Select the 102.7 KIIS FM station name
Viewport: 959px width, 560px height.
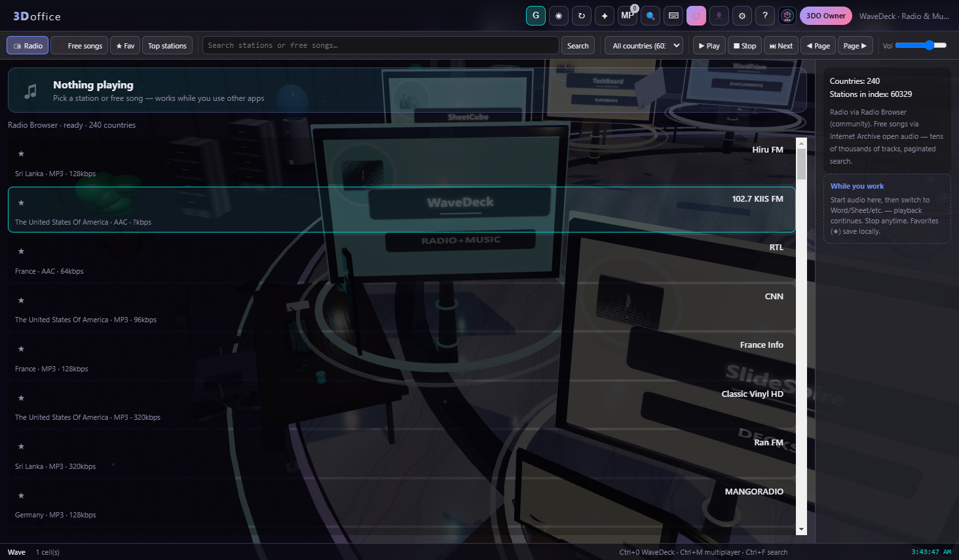tap(758, 199)
